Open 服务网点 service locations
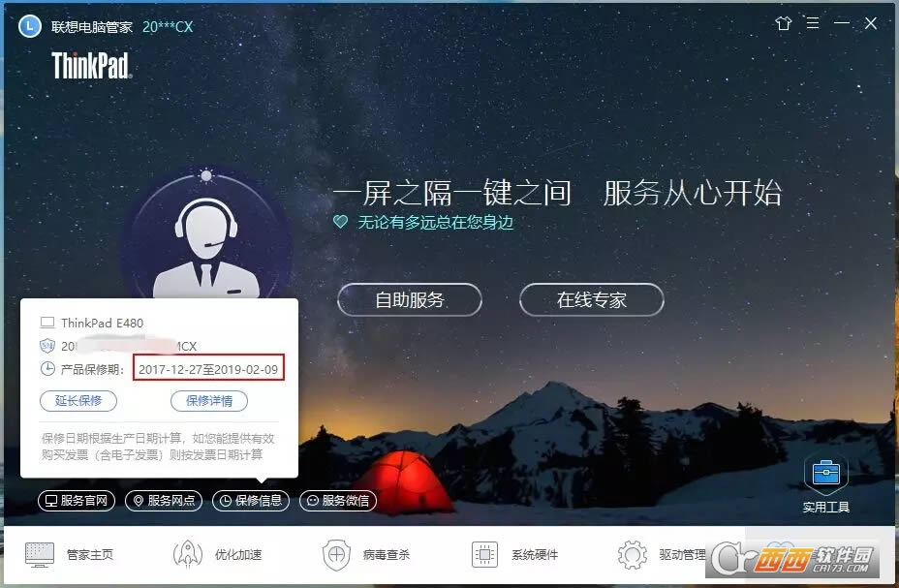The height and width of the screenshot is (588, 899). click(x=164, y=500)
